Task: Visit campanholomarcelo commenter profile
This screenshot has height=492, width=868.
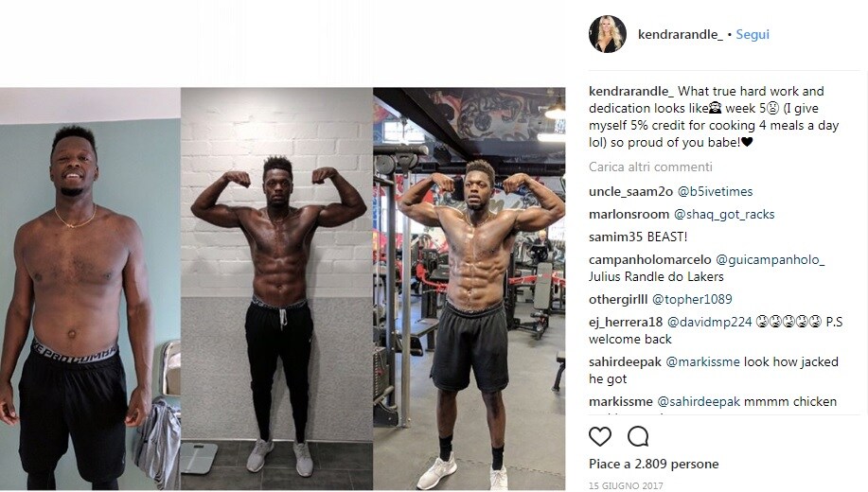Action: click(650, 259)
